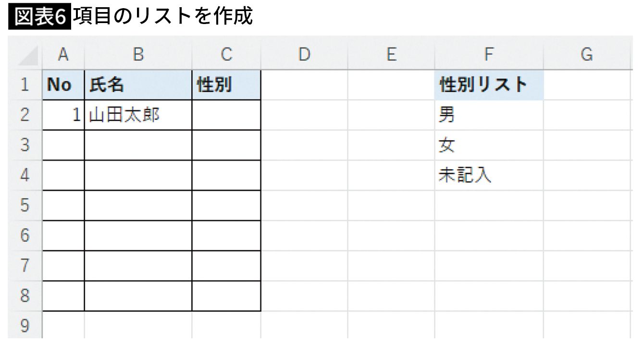The height and width of the screenshot is (346, 644).
Task: Select the cell containing 未記入
Action: click(x=489, y=175)
